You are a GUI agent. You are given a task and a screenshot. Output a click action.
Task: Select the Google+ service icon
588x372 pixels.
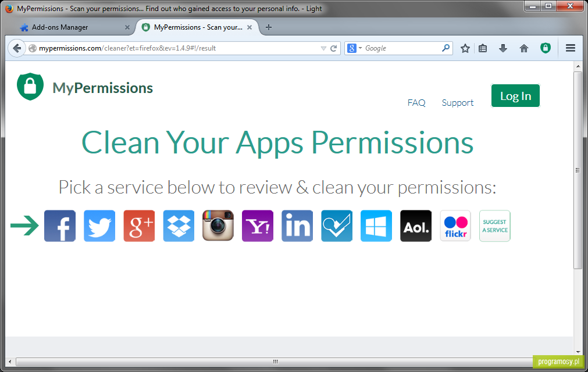point(139,226)
